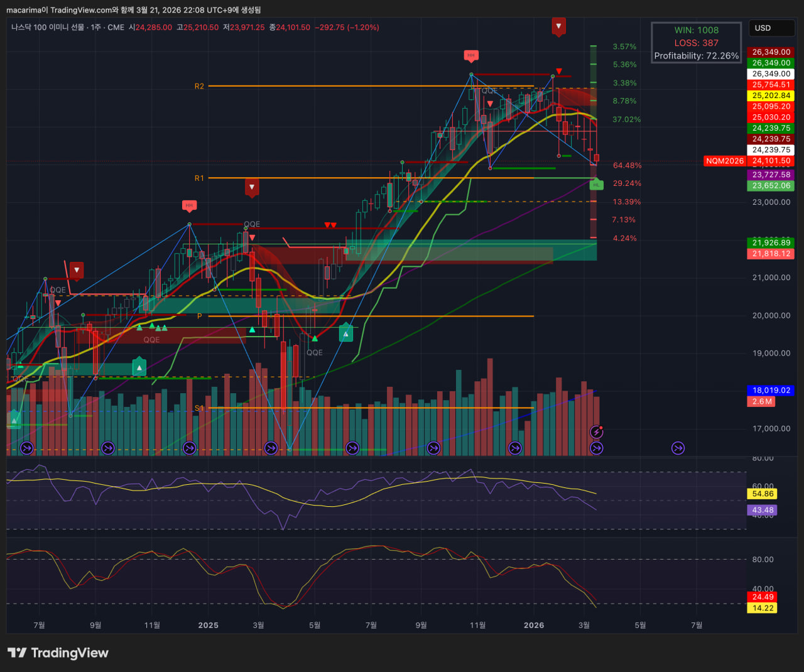Click the red sell-signal marker at chart top
The width and height of the screenshot is (804, 672).
[558, 26]
